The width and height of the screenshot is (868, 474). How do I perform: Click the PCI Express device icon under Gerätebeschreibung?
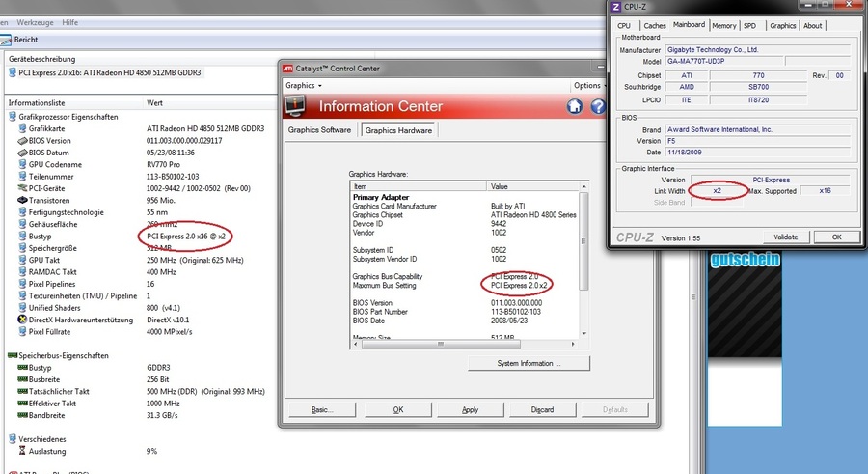click(x=13, y=72)
